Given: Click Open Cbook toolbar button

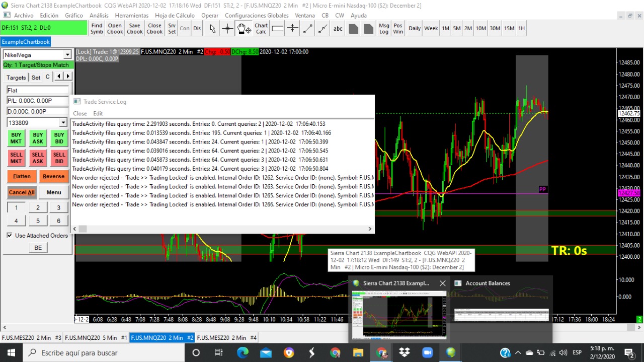Looking at the screenshot, I should (115, 29).
